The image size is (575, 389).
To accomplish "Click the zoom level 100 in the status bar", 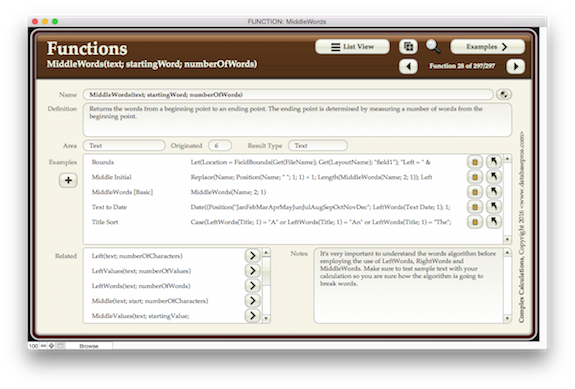I will click(33, 346).
